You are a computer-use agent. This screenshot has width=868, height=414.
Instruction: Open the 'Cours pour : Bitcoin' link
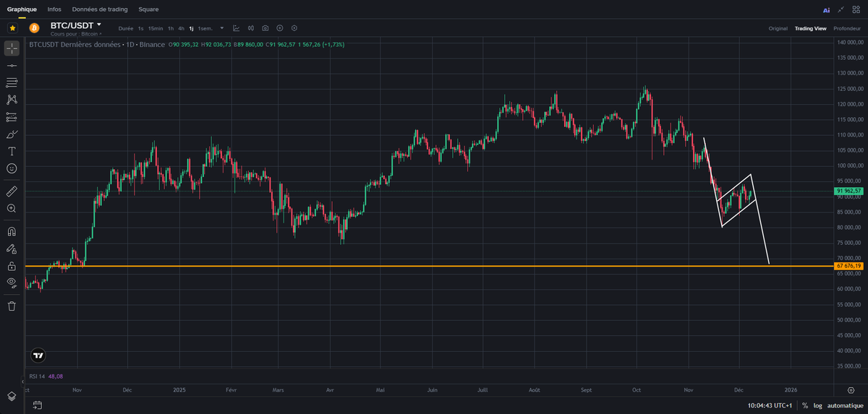tap(76, 34)
